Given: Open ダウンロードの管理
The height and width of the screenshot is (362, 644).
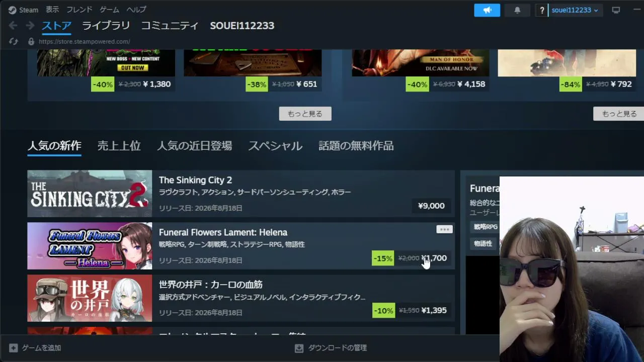Looking at the screenshot, I should tap(338, 348).
